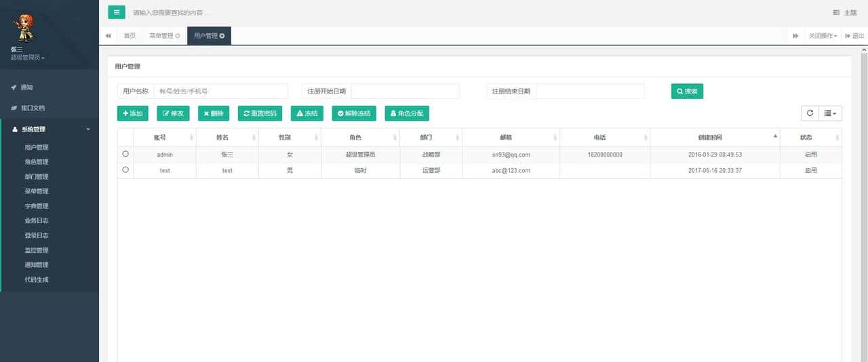Click the 用户名称 input field
This screenshot has width=868, height=362.
pos(220,92)
